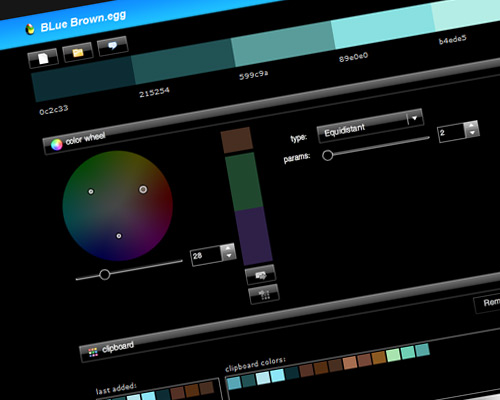This screenshot has height=400, width=500.
Task: Click the hex label 599c9a
Action: click(254, 75)
